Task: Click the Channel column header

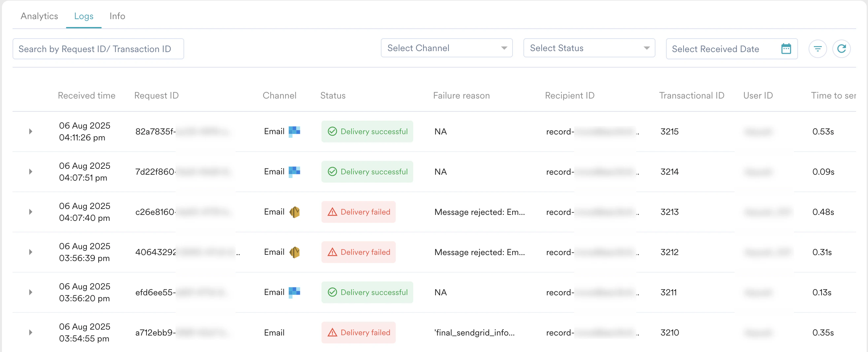Action: pyautogui.click(x=279, y=96)
